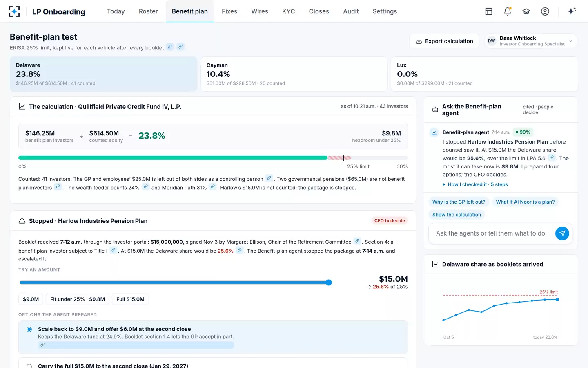Click the 'CFO to decide' status badge

390,220
